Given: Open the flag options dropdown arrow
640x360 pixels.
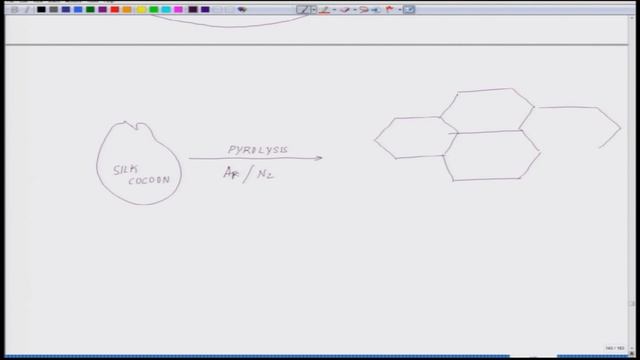Looking at the screenshot, I should [400, 9].
